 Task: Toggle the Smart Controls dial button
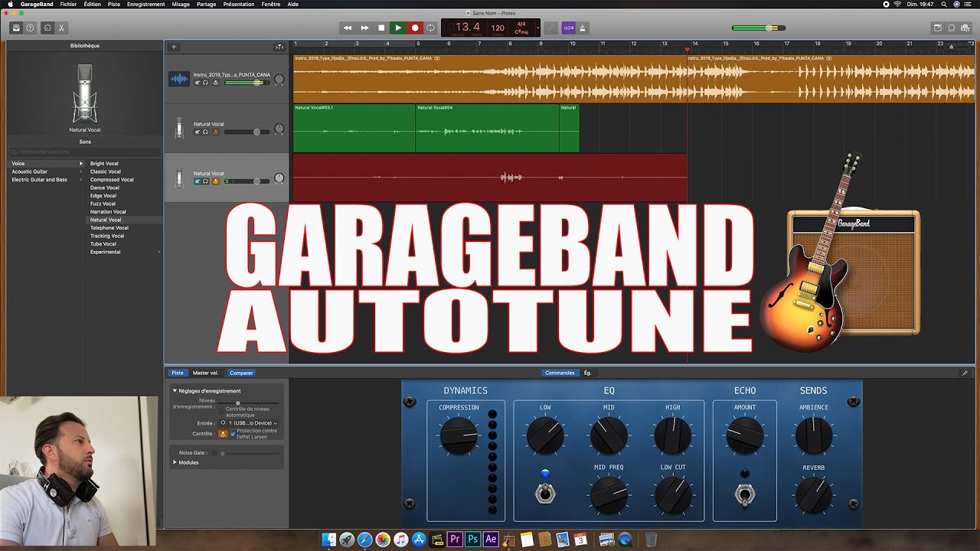pyautogui.click(x=47, y=28)
